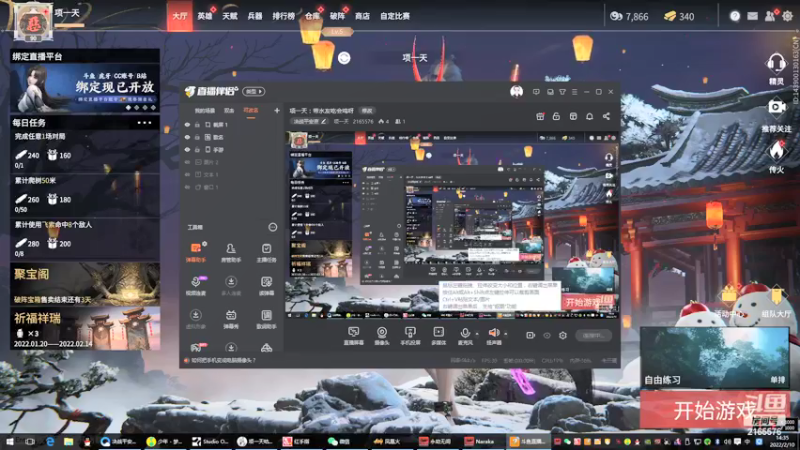The width and height of the screenshot is (800, 450).
Task: Open the 聚宝阁 banner
Action: pos(85,284)
